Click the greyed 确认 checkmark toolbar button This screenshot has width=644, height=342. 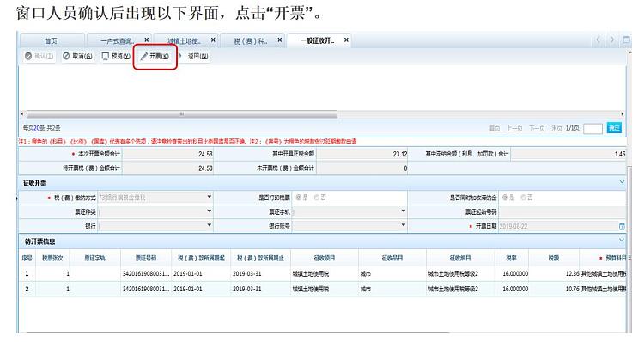39,57
